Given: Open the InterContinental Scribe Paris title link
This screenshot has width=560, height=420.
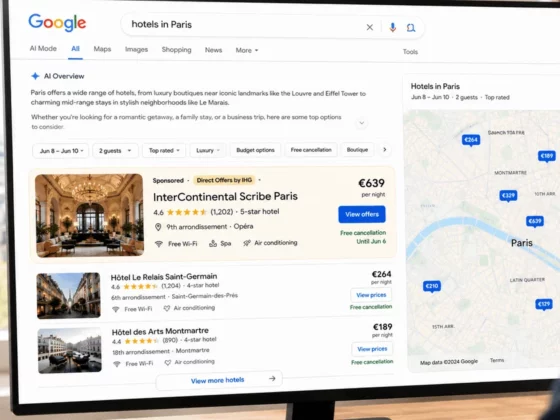Looking at the screenshot, I should coord(225,196).
